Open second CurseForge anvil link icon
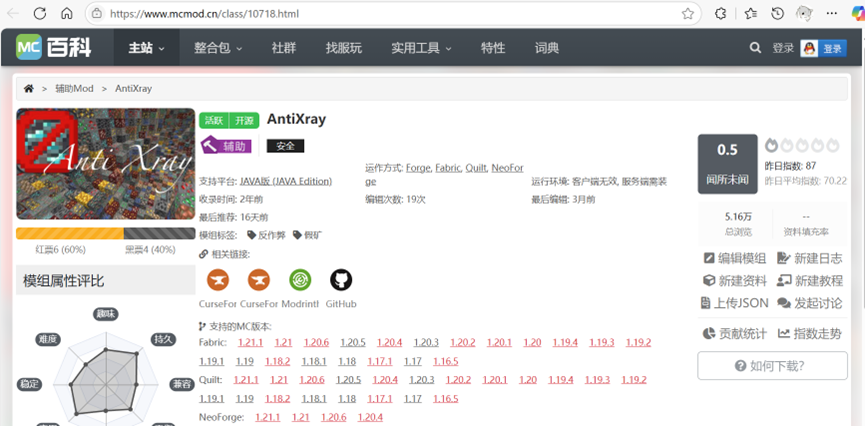Viewport: 865px width, 426px height. coord(259,280)
